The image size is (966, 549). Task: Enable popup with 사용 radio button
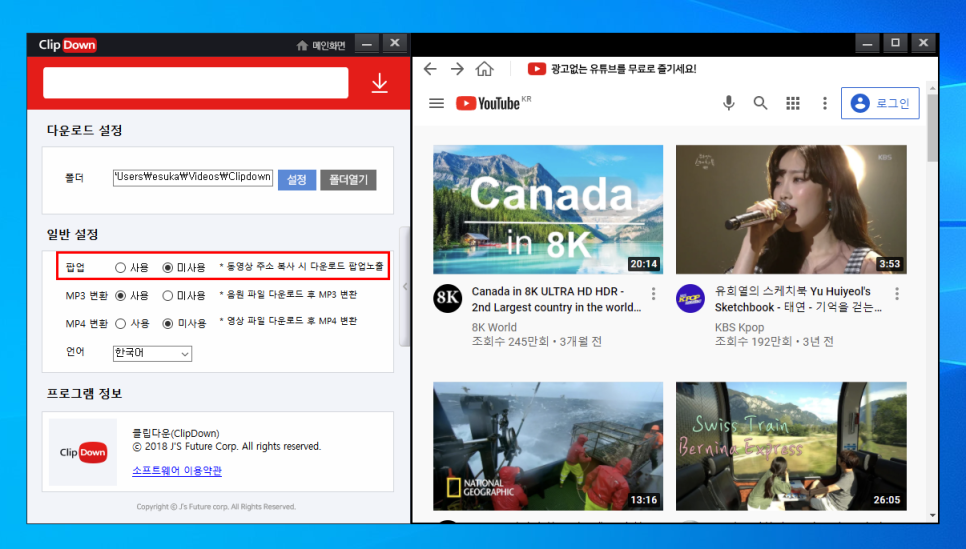(120, 267)
